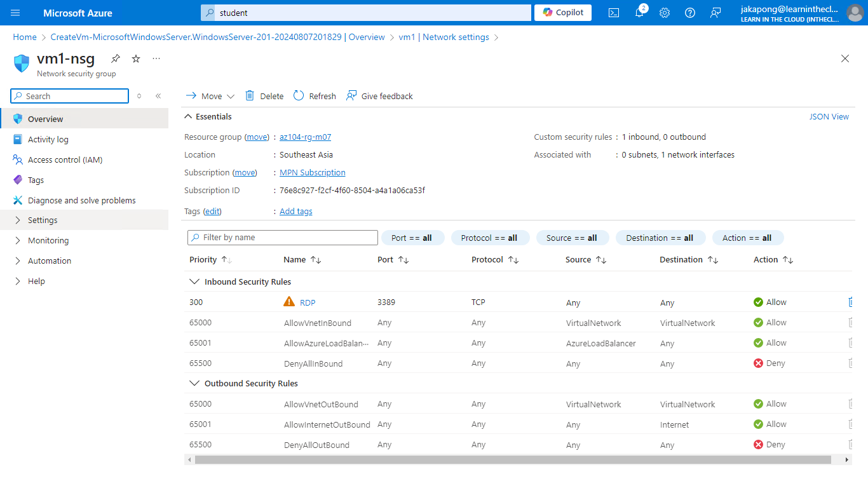Screen dimensions: 868x488
Task: Open the Help question mark icon
Action: pyautogui.click(x=690, y=13)
